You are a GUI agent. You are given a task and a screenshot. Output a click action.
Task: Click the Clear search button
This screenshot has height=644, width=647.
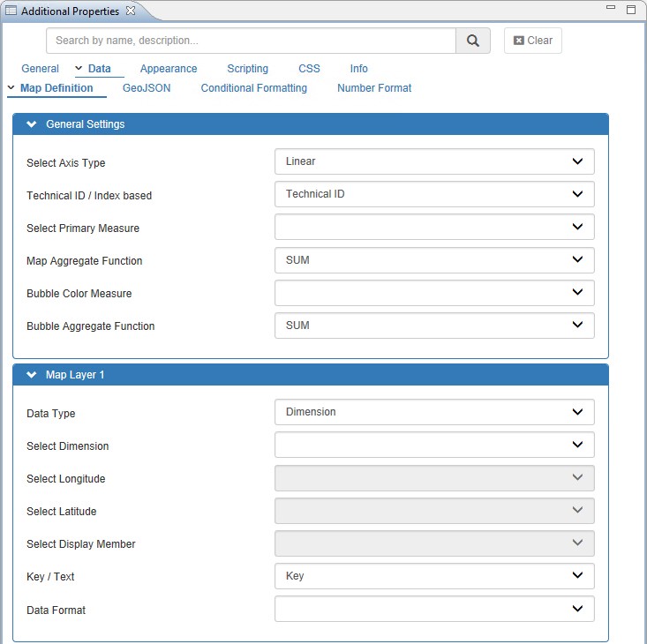coord(533,41)
